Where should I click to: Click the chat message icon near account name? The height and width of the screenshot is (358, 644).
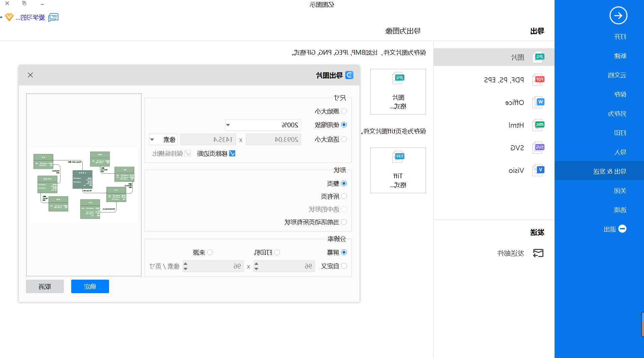tap(53, 17)
